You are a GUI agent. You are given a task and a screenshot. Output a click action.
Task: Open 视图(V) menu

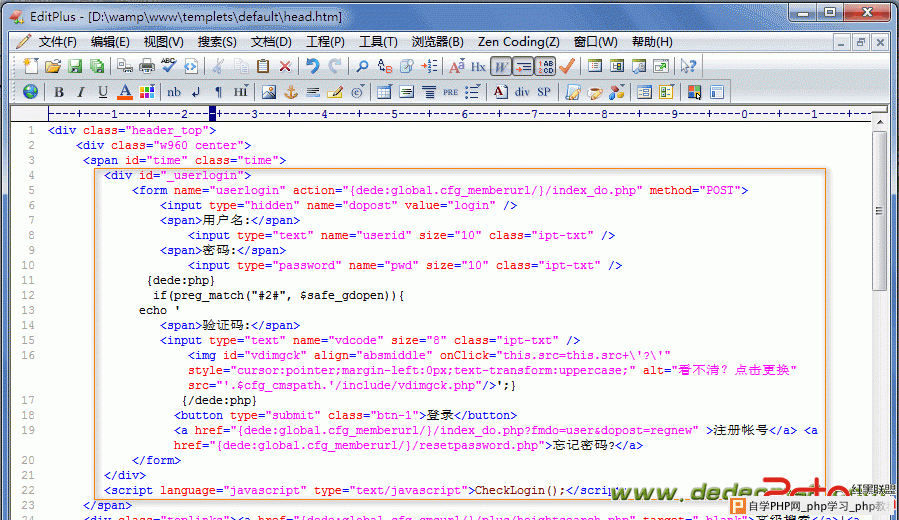[x=163, y=42]
